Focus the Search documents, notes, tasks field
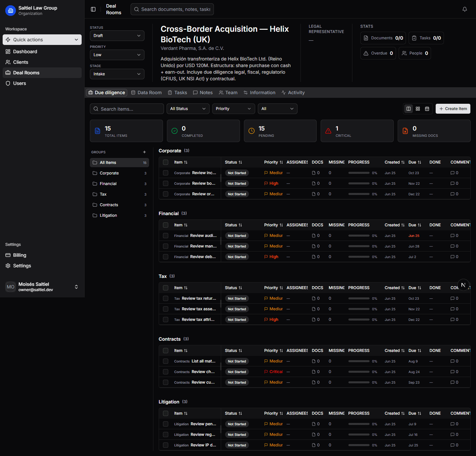This screenshot has height=456, width=476. pos(172,9)
